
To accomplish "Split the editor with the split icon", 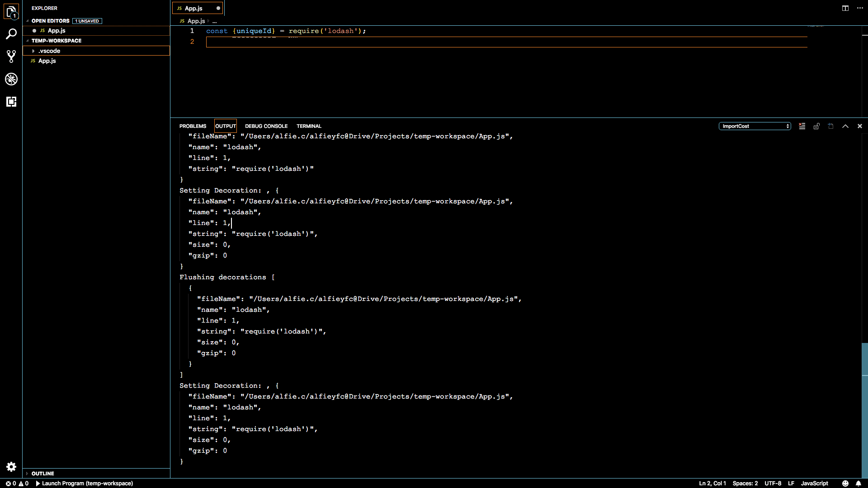I will (844, 8).
